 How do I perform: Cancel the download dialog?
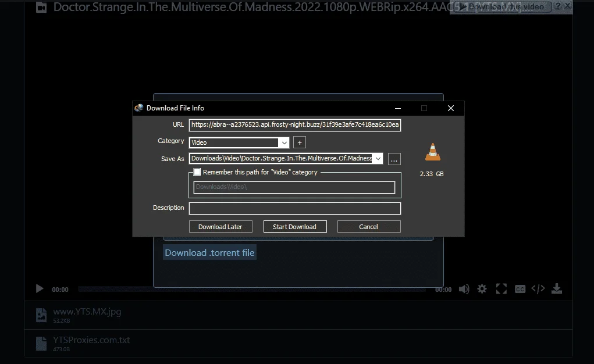369,227
